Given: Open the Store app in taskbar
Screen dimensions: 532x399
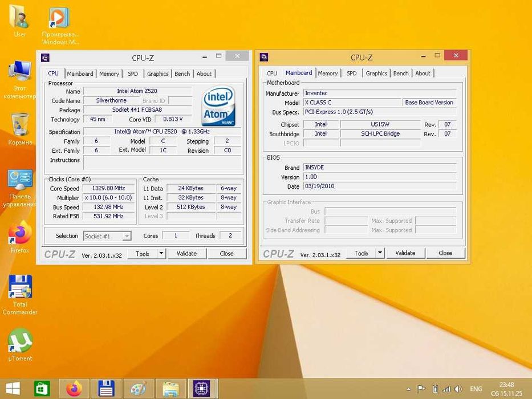Looking at the screenshot, I should pos(42,389).
